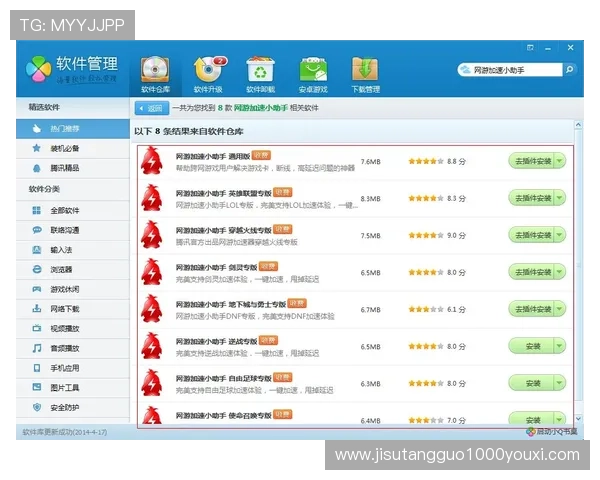This screenshot has height=480, width=600.
Task: Click the 通用版 red penguin icon
Action: point(152,161)
